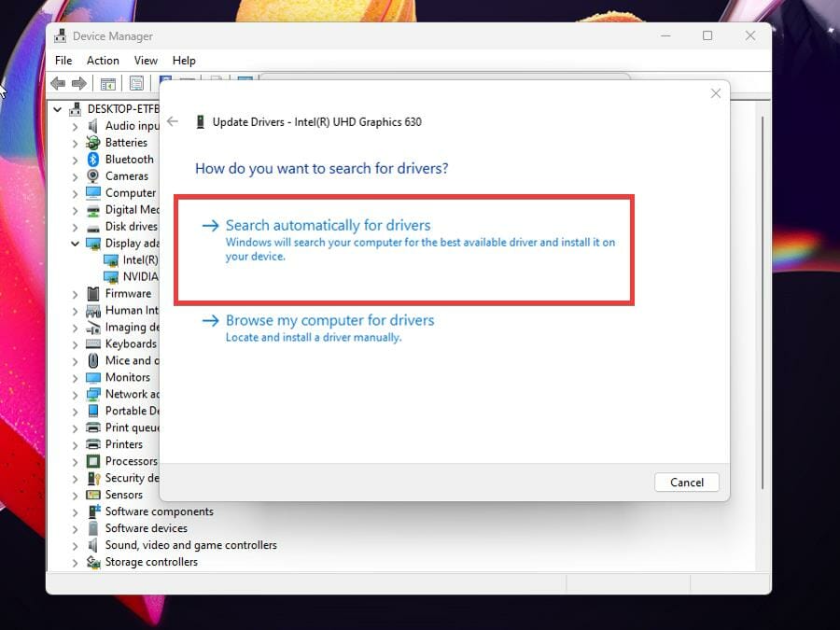Click the Imaging devices icon

[x=93, y=328]
